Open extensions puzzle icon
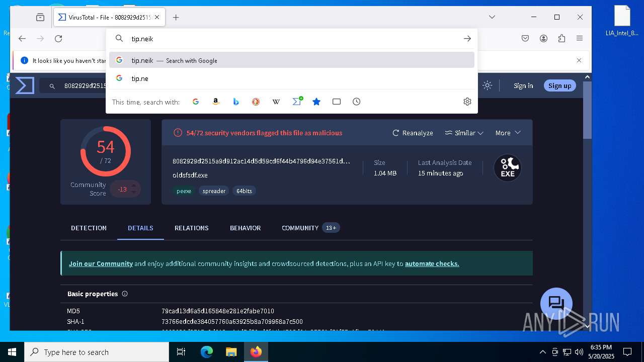The image size is (644, 362). (562, 39)
